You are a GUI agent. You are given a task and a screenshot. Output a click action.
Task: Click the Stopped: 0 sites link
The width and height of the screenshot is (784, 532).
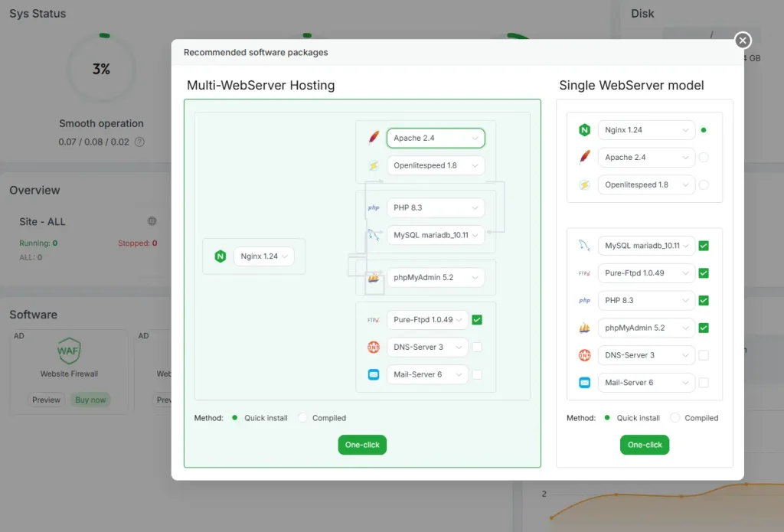click(138, 243)
